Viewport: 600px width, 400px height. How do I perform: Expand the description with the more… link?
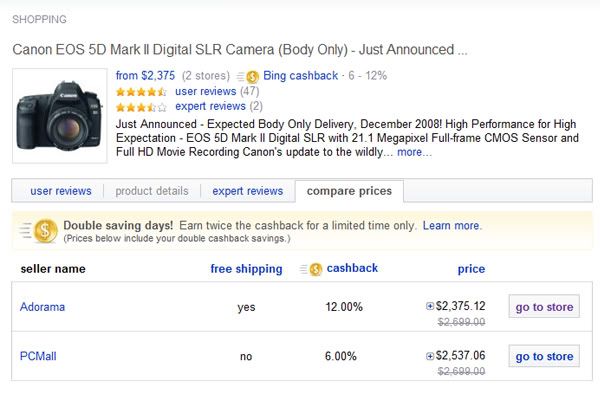coord(414,152)
